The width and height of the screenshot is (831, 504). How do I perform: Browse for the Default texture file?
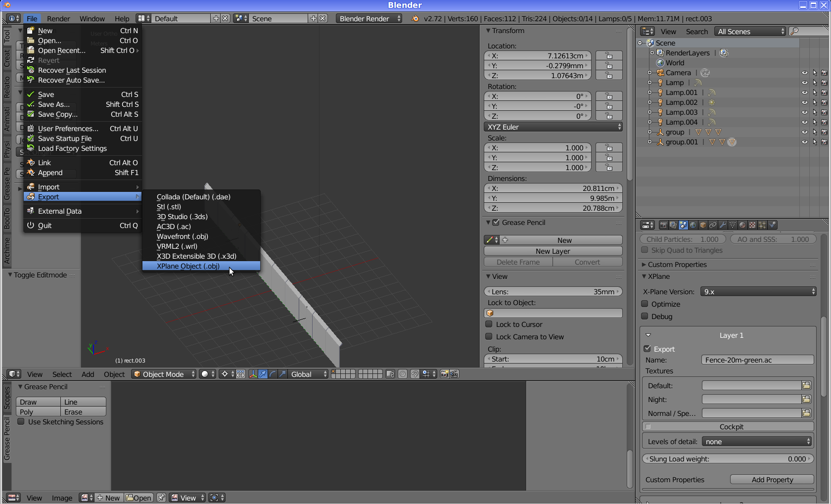click(806, 386)
